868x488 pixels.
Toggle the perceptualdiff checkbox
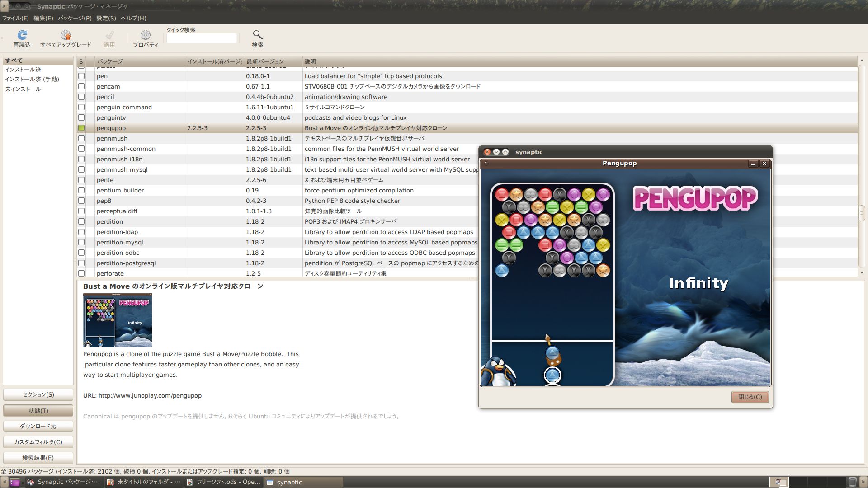click(81, 211)
